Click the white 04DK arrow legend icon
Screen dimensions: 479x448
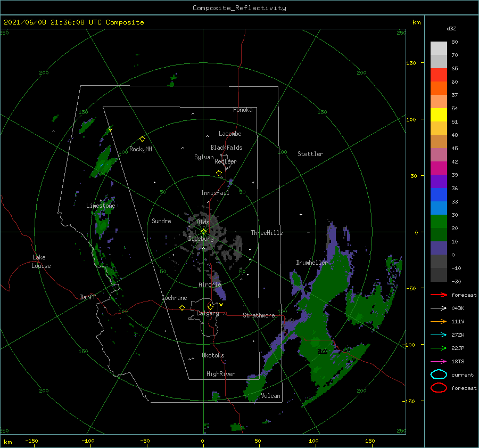click(x=439, y=308)
